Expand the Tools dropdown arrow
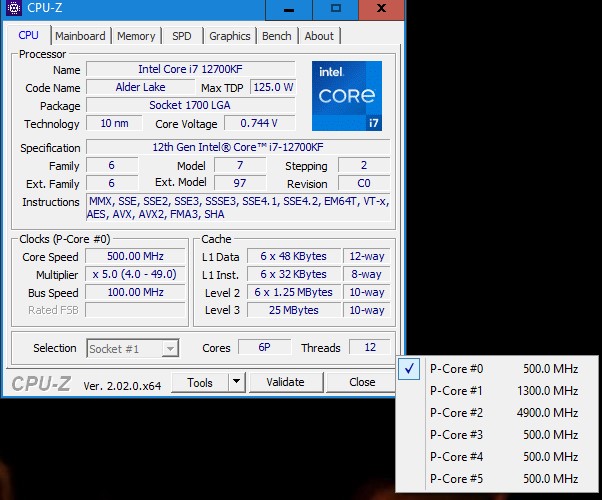This screenshot has width=602, height=500. 236,382
